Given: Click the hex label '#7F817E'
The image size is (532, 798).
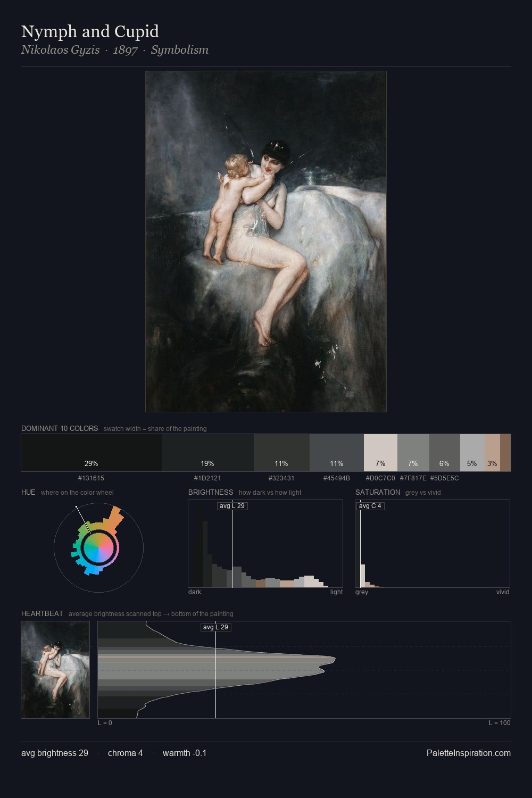Looking at the screenshot, I should click(x=413, y=478).
